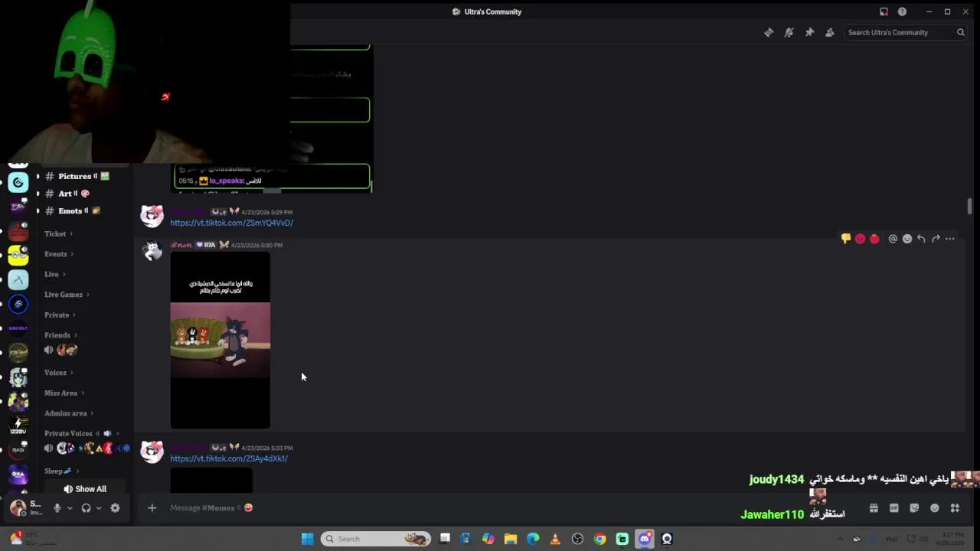Expand the Admins area category

click(x=69, y=413)
